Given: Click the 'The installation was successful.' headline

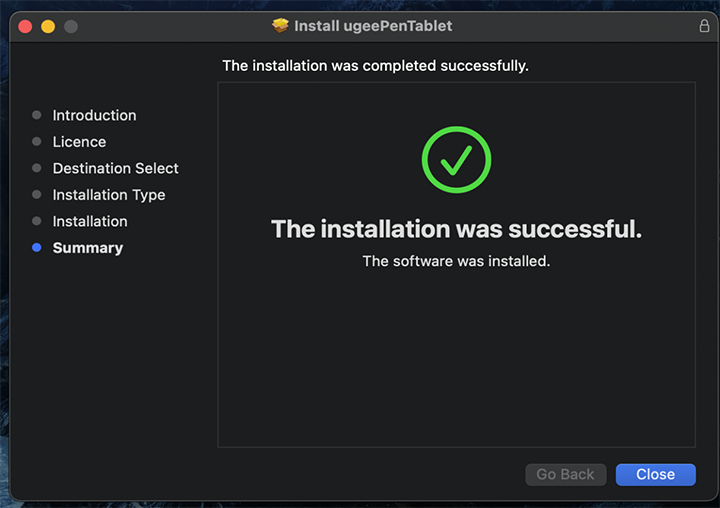Looking at the screenshot, I should click(x=456, y=229).
